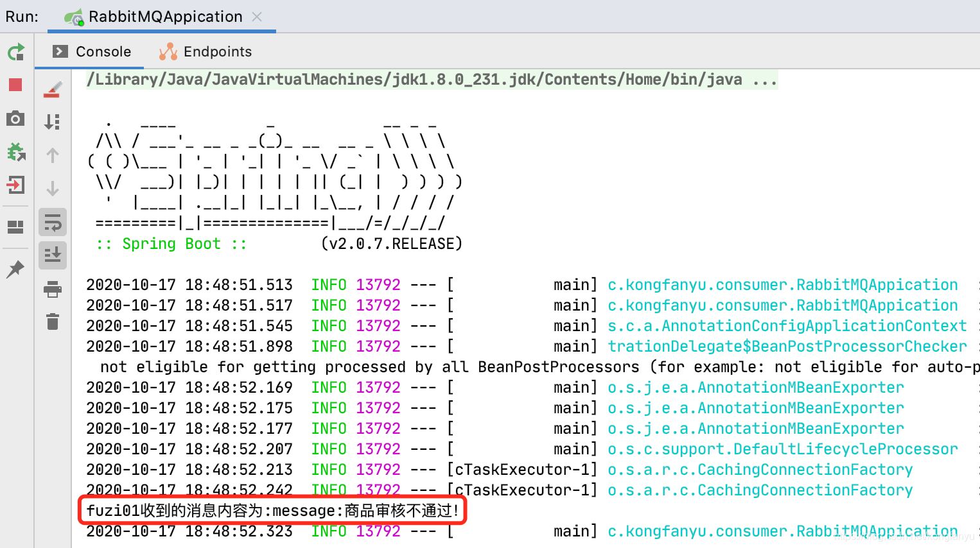
Task: Open the Endpoints tab
Action: pos(206,51)
